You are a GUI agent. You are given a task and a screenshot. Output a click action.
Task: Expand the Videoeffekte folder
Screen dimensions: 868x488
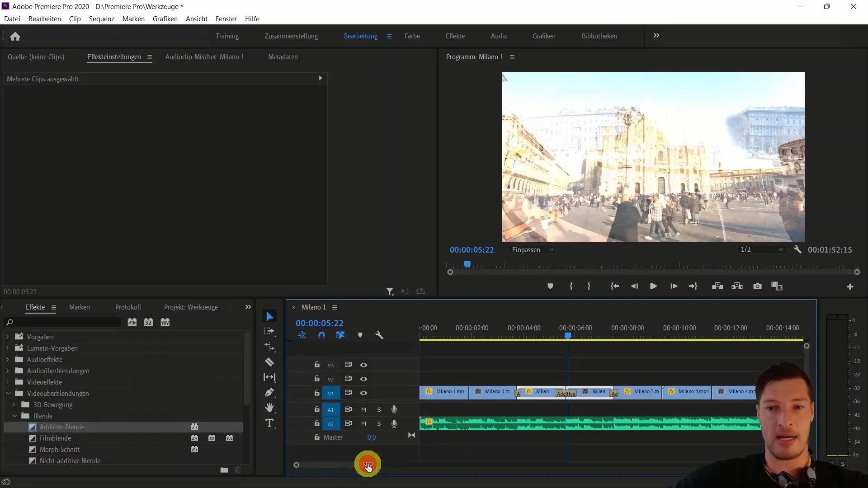point(7,382)
